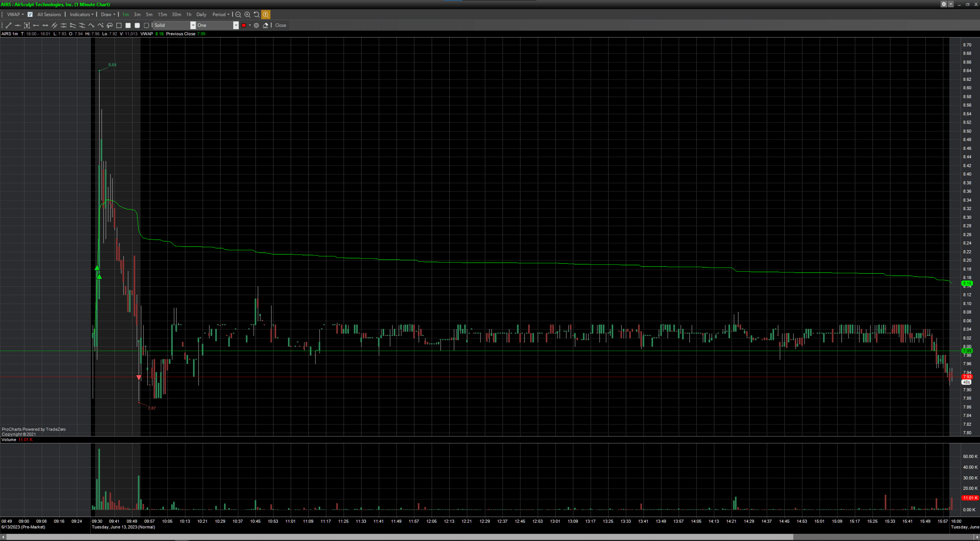The width and height of the screenshot is (980, 541).
Task: Choose the Fibonacci arc drawing tool
Action: click(110, 26)
